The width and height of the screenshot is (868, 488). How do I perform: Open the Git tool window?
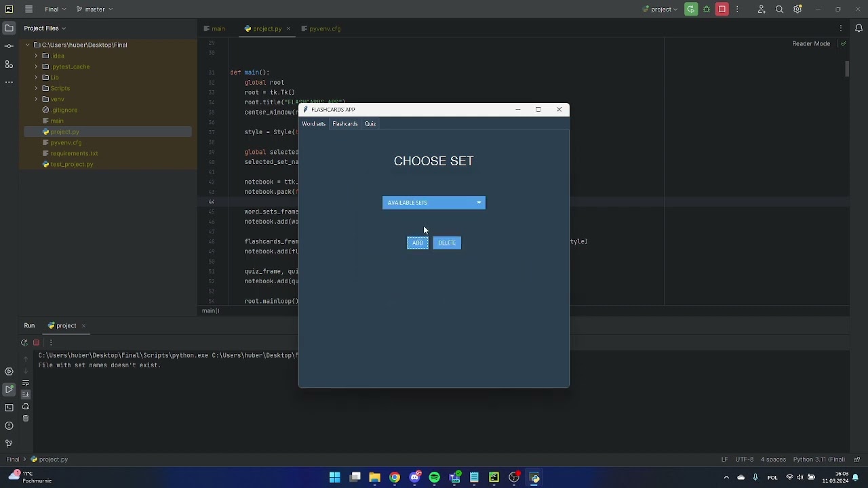tap(9, 443)
